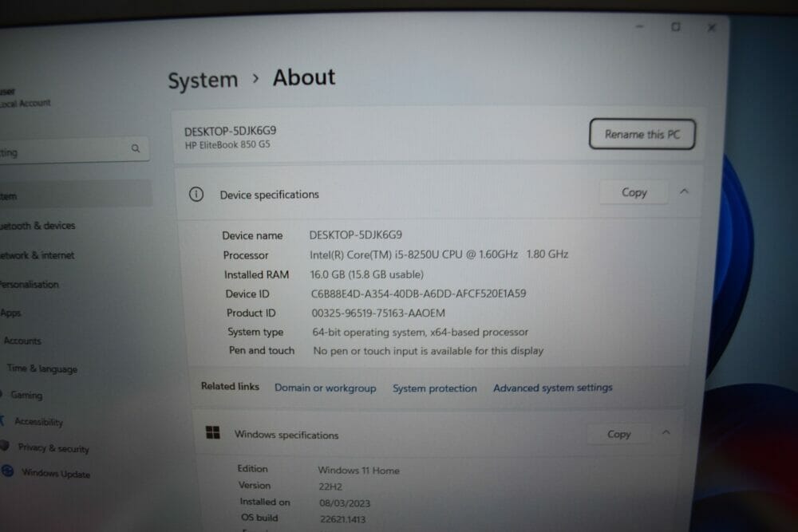Viewport: 798px width, 532px height.
Task: Click the Installed on date 08/03/2023
Action: tap(345, 503)
